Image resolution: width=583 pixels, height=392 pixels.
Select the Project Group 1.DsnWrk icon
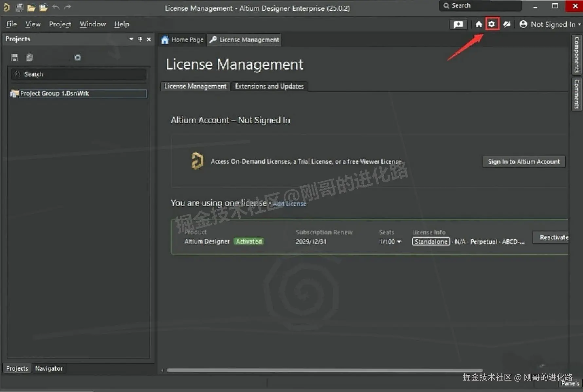point(14,94)
